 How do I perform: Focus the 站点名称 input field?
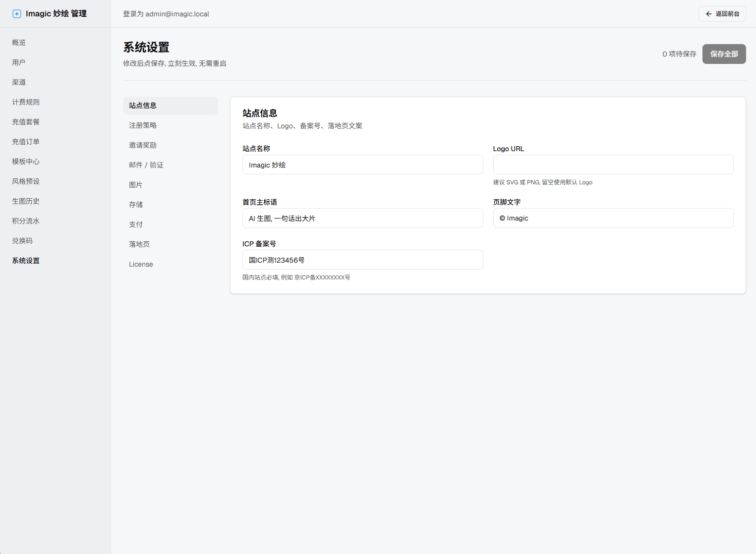click(363, 165)
